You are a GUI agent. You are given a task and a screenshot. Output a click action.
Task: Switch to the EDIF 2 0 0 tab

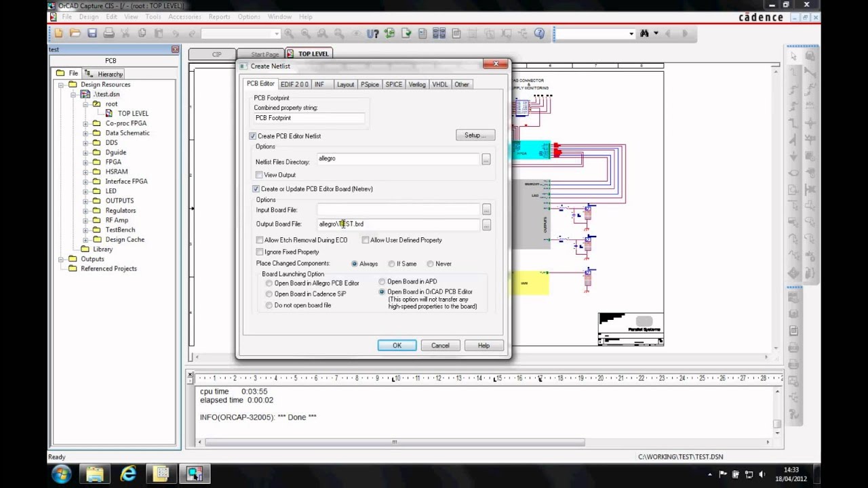pos(294,85)
